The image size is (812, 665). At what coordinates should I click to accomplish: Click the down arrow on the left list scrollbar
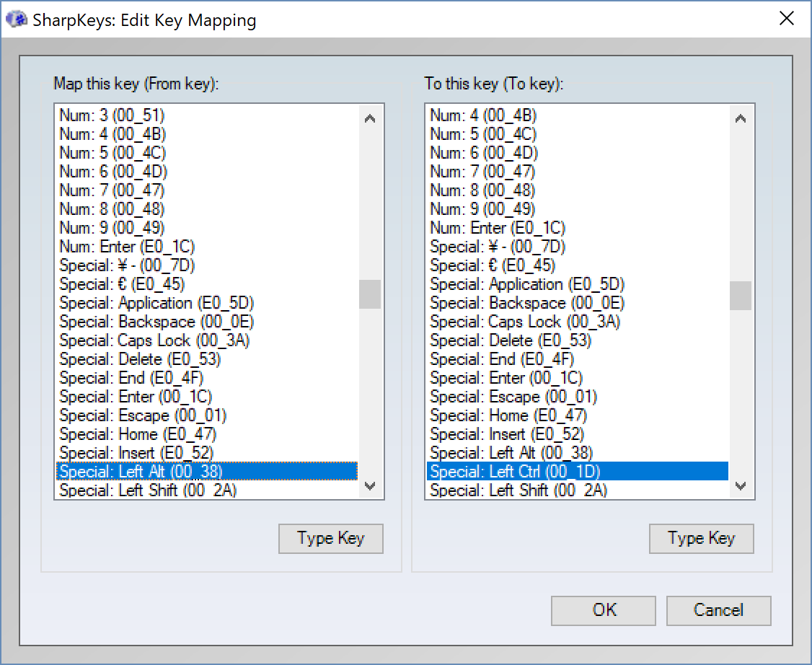point(370,488)
